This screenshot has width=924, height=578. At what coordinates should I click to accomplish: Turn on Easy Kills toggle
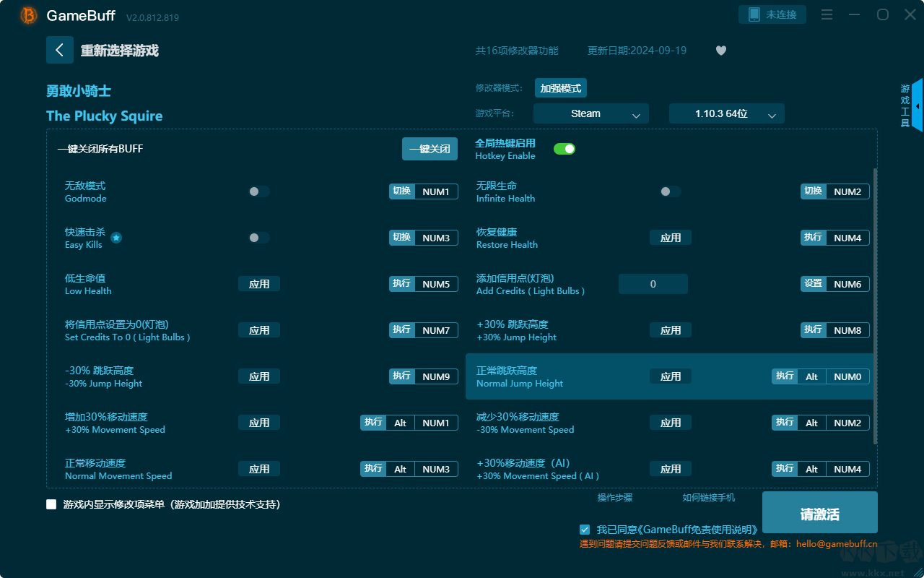pos(259,238)
